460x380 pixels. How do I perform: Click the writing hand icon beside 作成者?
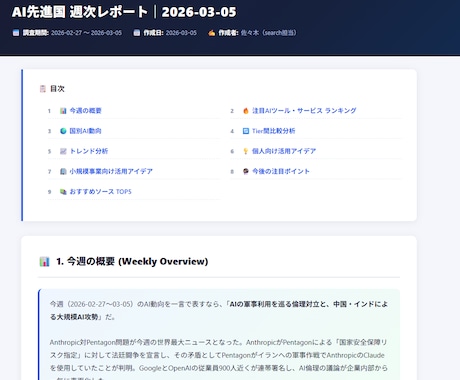click(212, 33)
